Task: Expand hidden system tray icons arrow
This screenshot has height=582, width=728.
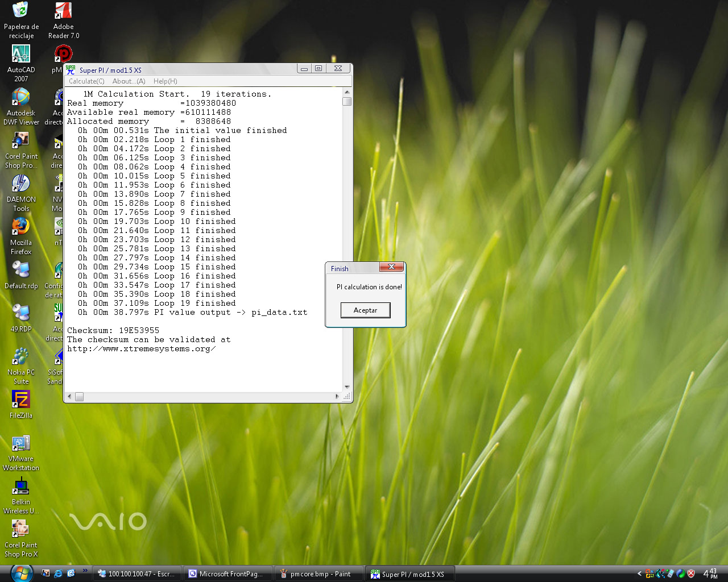Action: coord(639,574)
